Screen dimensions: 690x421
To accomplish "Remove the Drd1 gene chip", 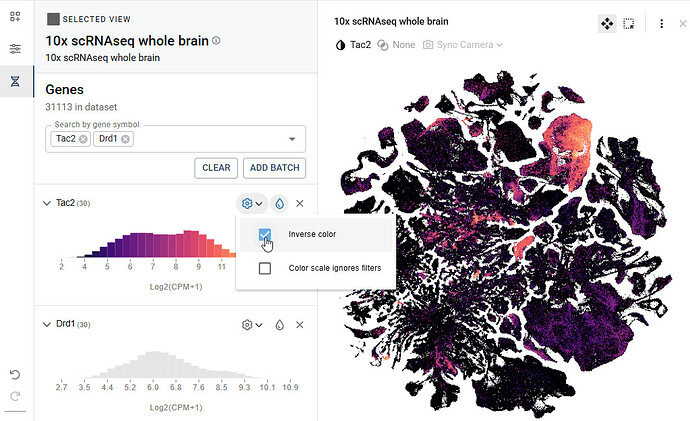I will pos(126,139).
